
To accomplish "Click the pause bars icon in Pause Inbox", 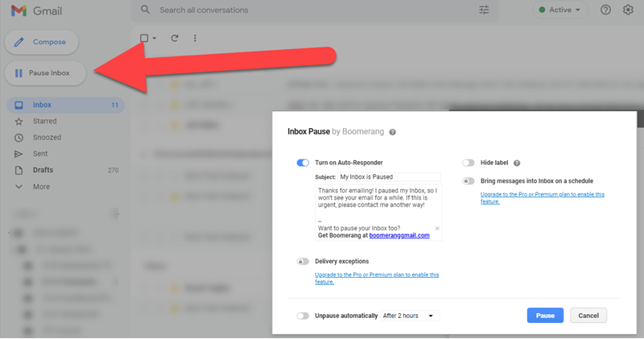I will tap(19, 73).
